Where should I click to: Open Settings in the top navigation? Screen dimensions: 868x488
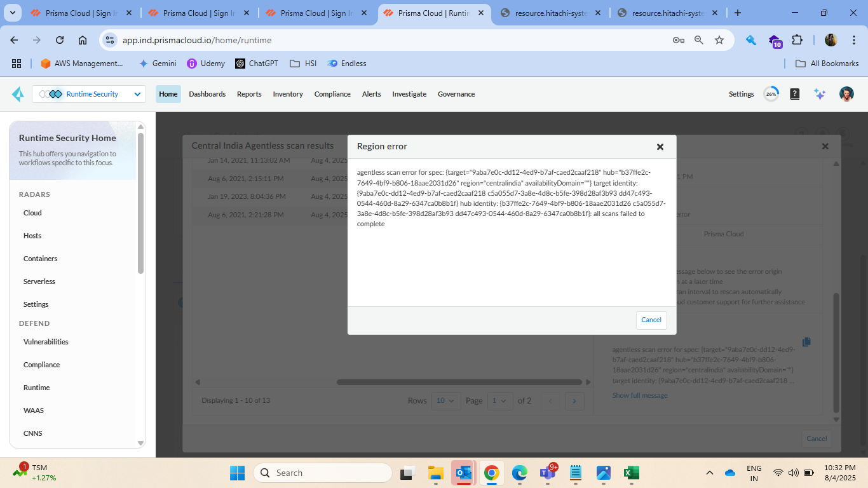741,94
